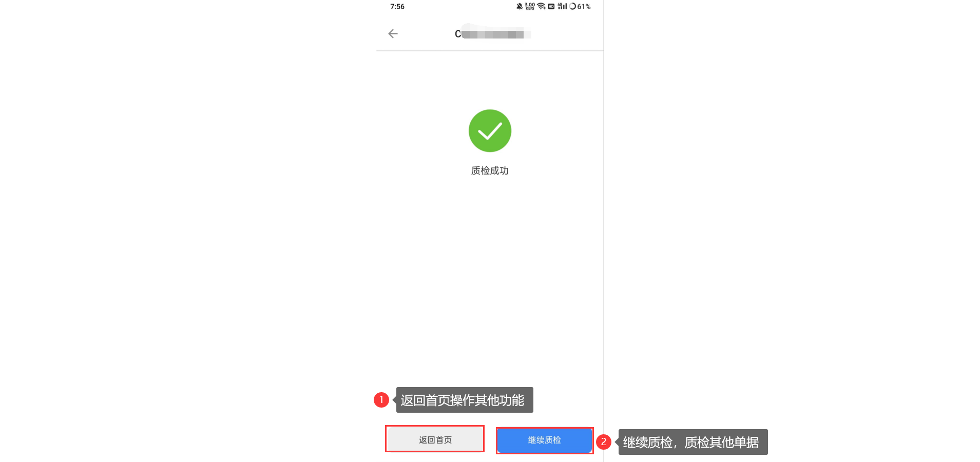Image resolution: width=980 pixels, height=462 pixels.
Task: Go back using the header arrow
Action: pyautogui.click(x=393, y=34)
